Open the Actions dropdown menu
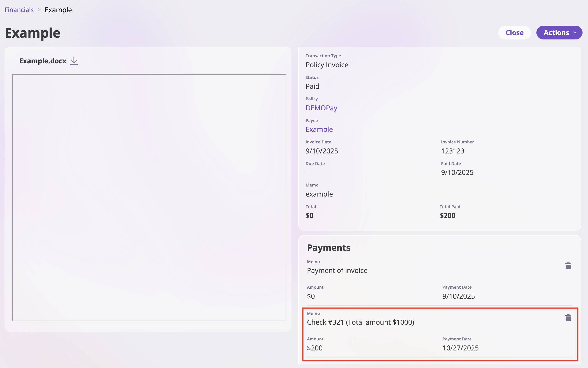This screenshot has width=588, height=368. click(x=556, y=33)
